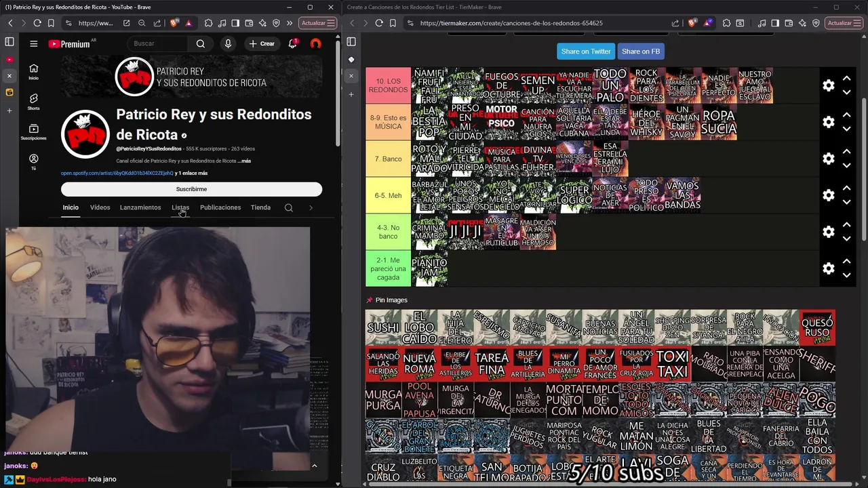Search within the channel using tab magnifier
Viewport: 868px width, 488px height.
(x=289, y=207)
